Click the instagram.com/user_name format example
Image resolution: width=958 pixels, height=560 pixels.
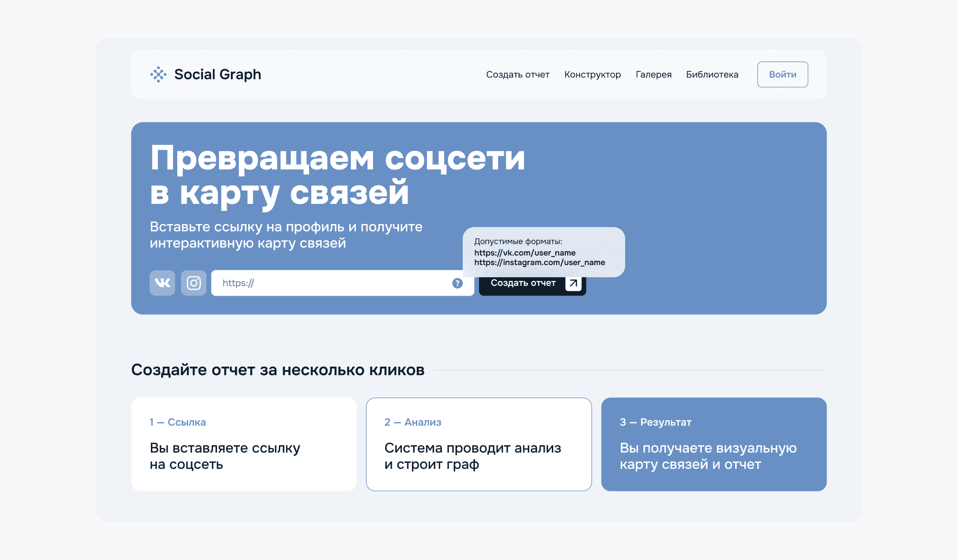[539, 262]
